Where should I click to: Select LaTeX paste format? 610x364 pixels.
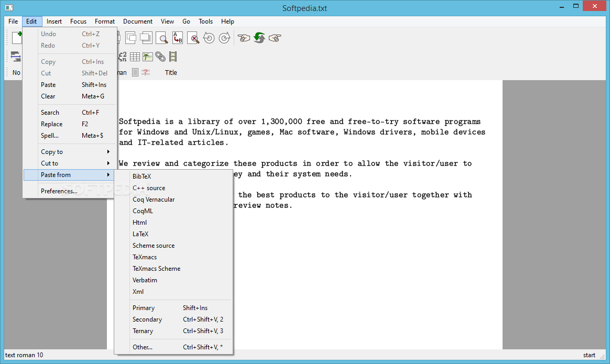pos(173,234)
